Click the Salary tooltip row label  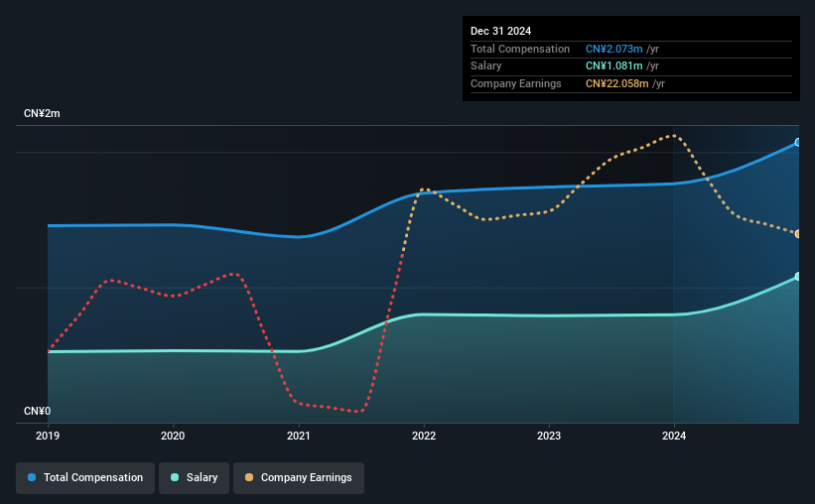click(486, 66)
